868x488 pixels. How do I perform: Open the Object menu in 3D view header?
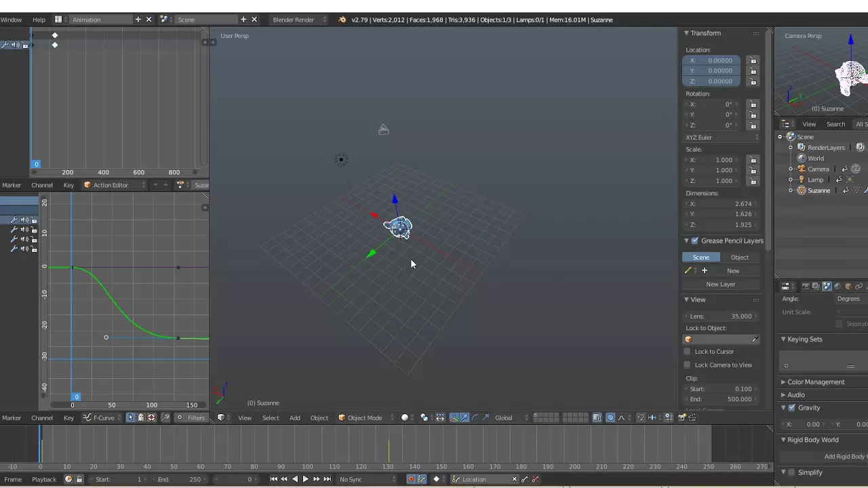tap(319, 418)
